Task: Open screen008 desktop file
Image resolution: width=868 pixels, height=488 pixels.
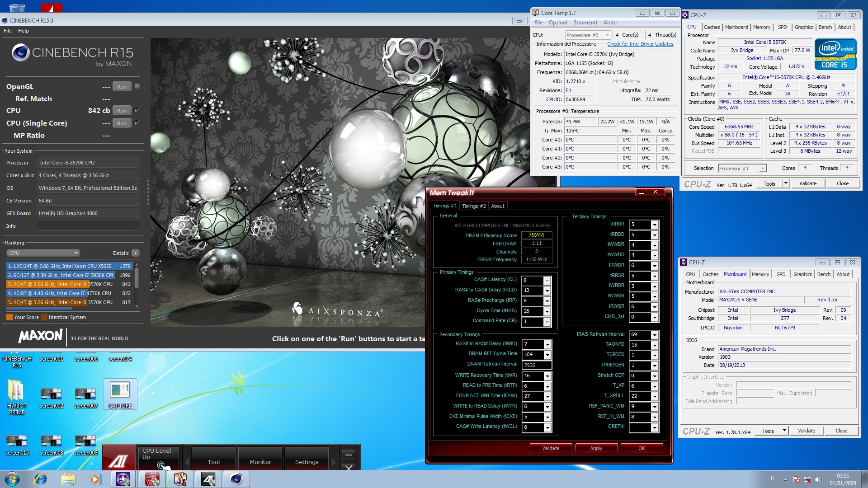Action: coord(85,445)
